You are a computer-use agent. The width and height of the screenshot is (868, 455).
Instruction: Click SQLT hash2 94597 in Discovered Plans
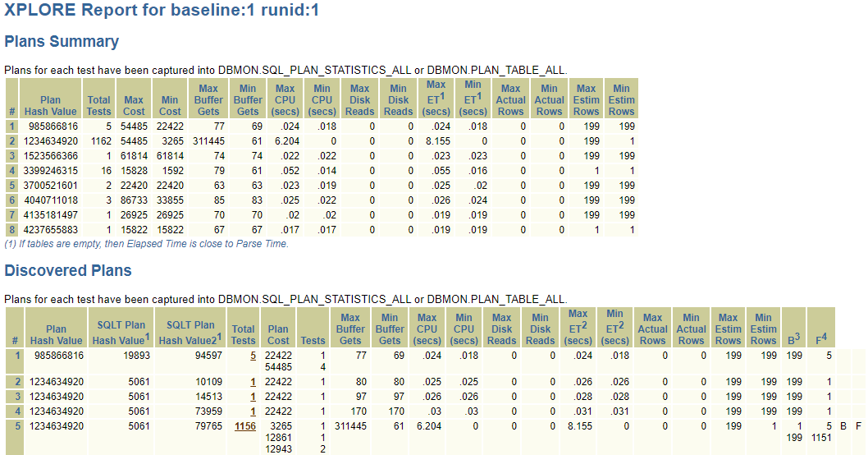tap(208, 356)
